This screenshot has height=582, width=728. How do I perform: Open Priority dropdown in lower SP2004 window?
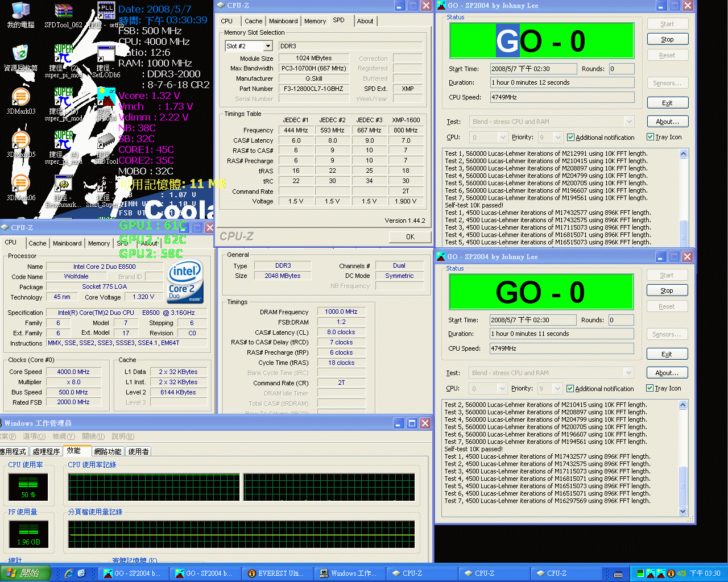[x=557, y=389]
